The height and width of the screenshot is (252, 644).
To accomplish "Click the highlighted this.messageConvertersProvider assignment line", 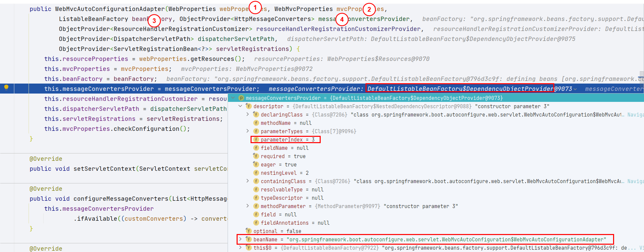I will 152,89.
